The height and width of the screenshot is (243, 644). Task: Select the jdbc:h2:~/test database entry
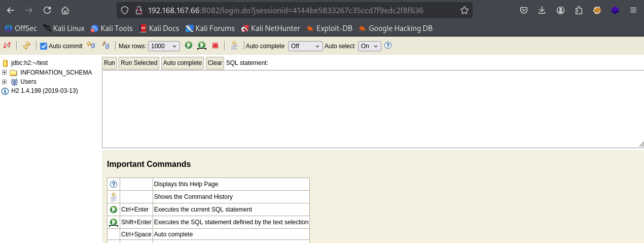tap(29, 63)
